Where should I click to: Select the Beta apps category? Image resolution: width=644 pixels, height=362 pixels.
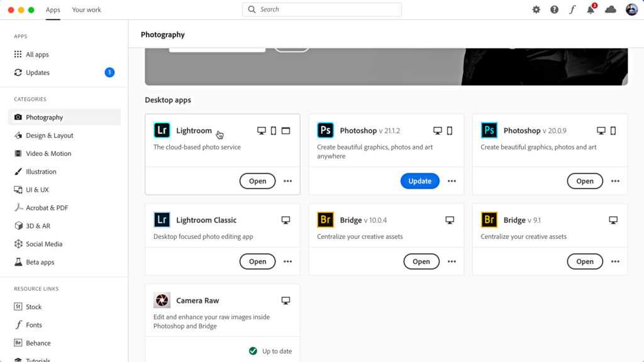click(64, 262)
